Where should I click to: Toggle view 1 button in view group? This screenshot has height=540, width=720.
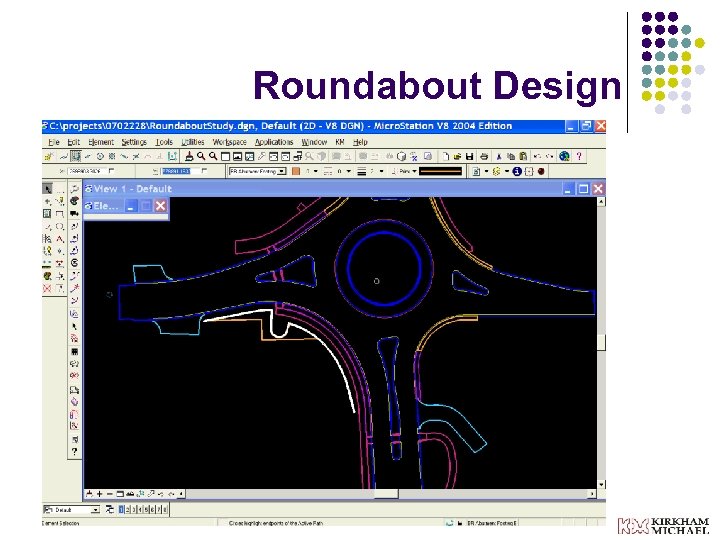pyautogui.click(x=121, y=510)
